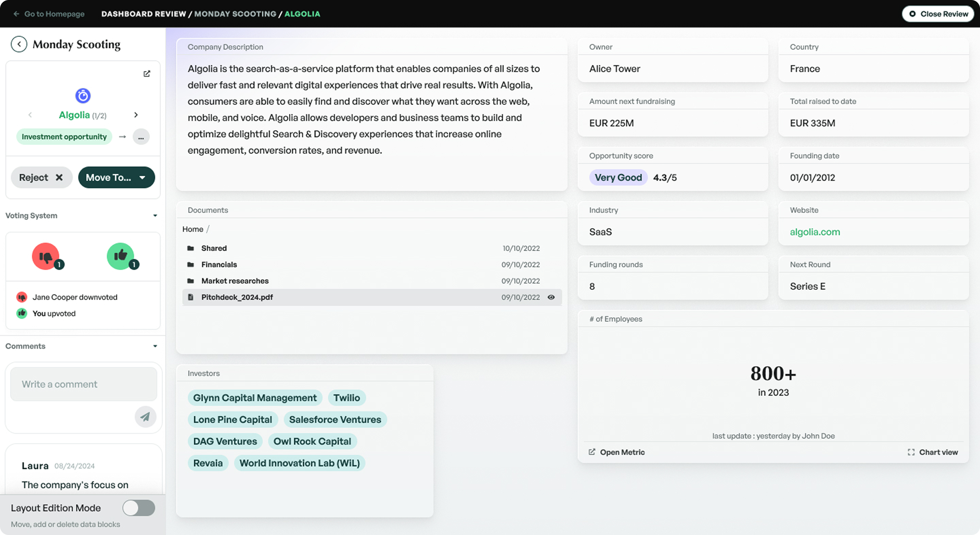The height and width of the screenshot is (535, 980).
Task: Collapse the Comments section
Action: click(155, 346)
